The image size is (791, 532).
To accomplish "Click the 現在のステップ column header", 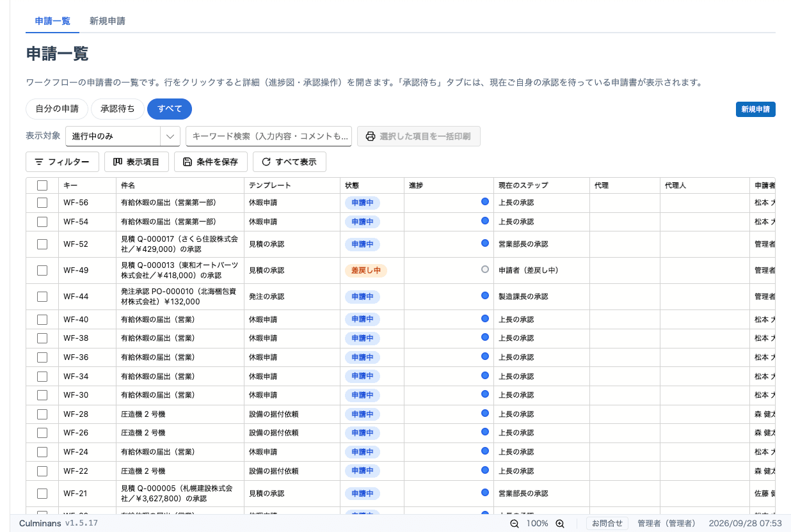I will pyautogui.click(x=541, y=185).
